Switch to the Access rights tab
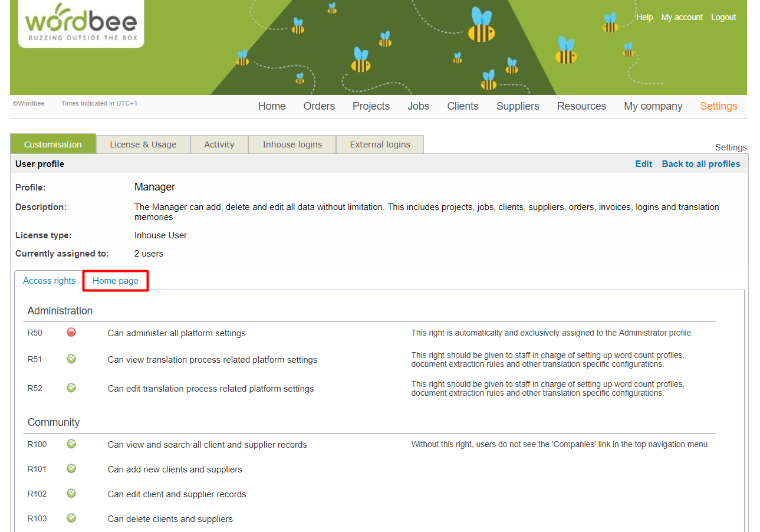The image size is (760, 532). coord(50,281)
